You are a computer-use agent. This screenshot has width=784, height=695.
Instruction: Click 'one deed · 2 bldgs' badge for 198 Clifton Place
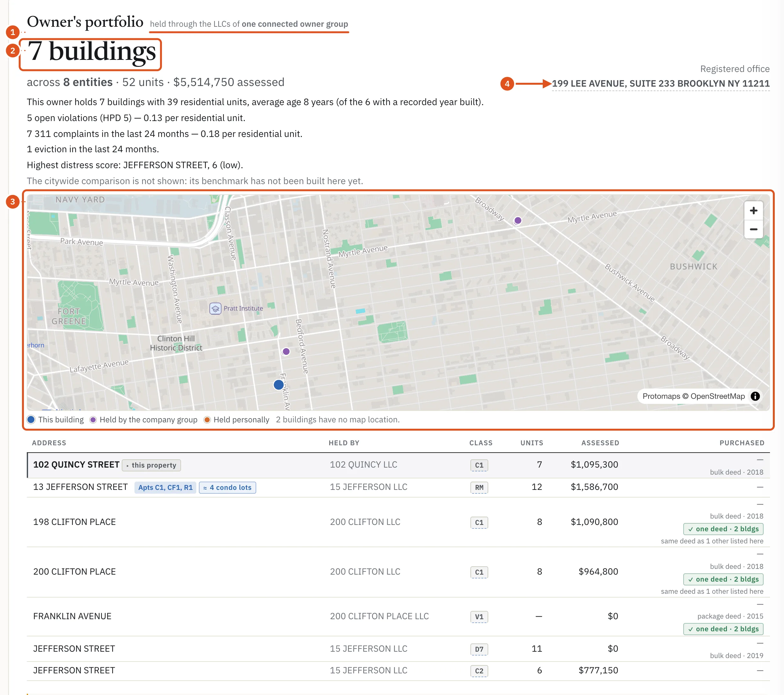tap(723, 529)
